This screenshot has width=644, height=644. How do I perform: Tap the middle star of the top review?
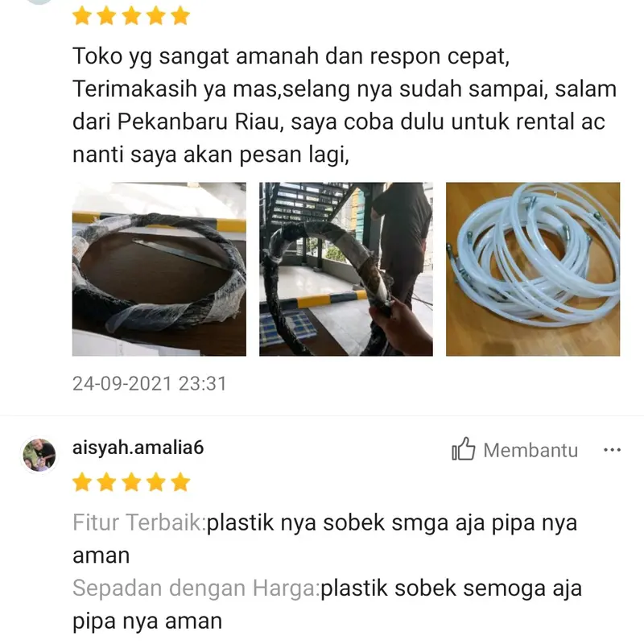[131, 16]
